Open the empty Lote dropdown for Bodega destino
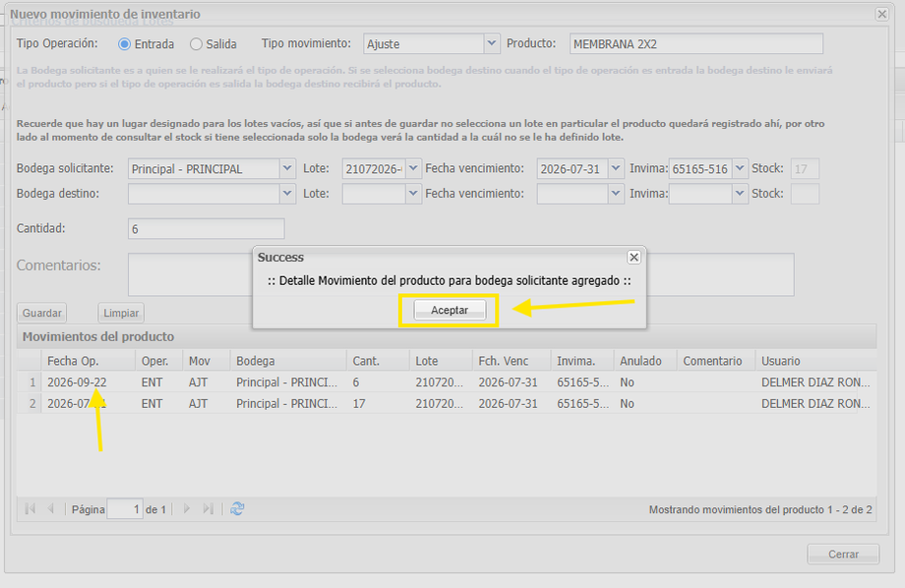The width and height of the screenshot is (905, 588). pyautogui.click(x=413, y=194)
